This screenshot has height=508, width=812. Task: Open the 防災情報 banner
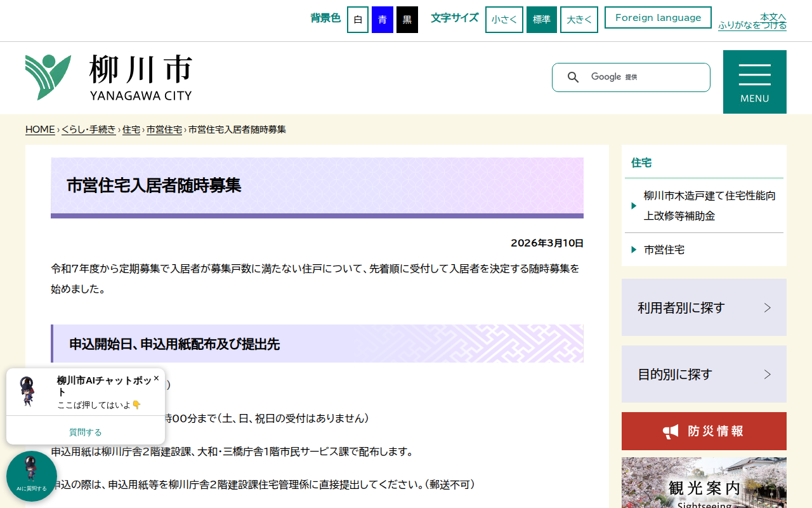point(704,431)
